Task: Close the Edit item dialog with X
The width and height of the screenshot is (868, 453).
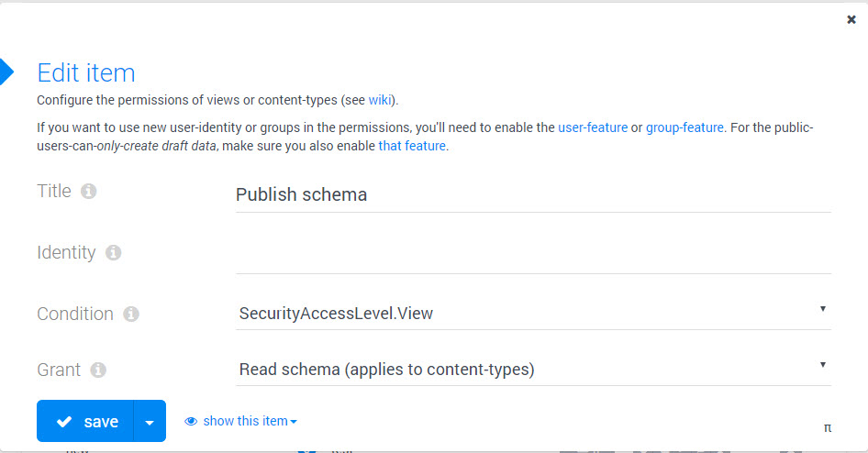Action: [x=851, y=20]
